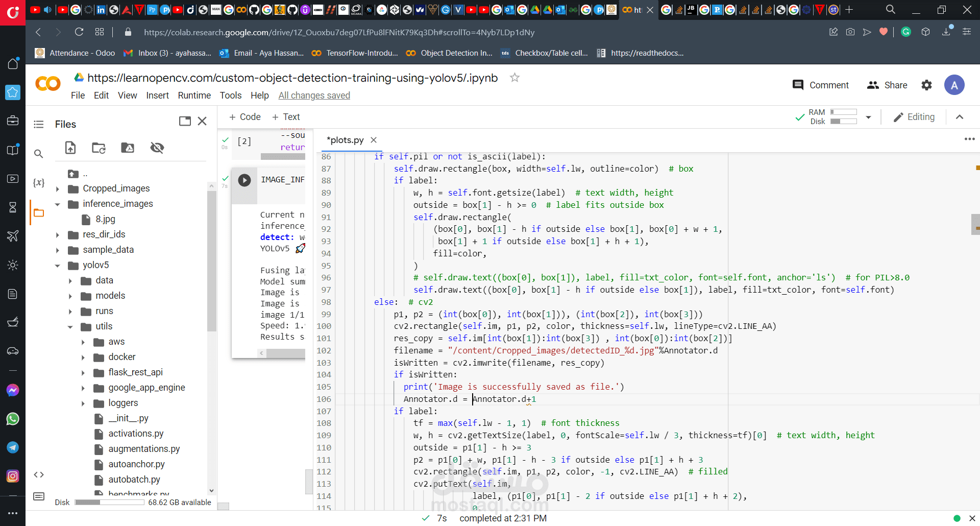Toggle show hidden files eye icon
Image resolution: width=980 pixels, height=526 pixels.
coord(157,148)
